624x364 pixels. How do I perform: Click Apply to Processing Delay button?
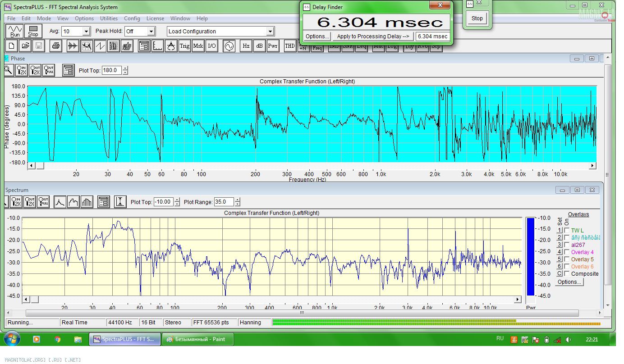coord(373,36)
